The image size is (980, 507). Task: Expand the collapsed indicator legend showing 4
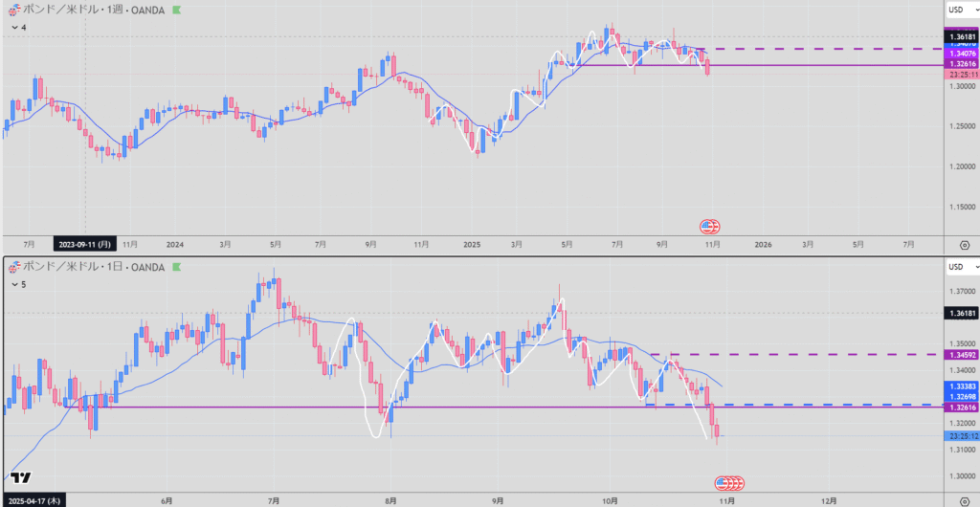[16, 28]
